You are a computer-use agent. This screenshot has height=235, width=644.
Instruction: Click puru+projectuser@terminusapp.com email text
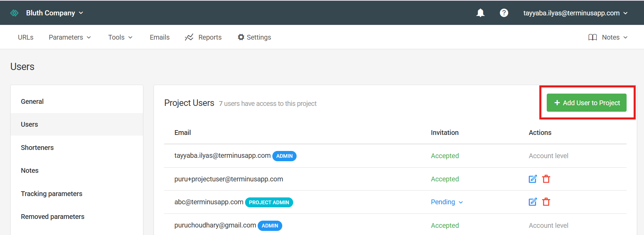[229, 179]
